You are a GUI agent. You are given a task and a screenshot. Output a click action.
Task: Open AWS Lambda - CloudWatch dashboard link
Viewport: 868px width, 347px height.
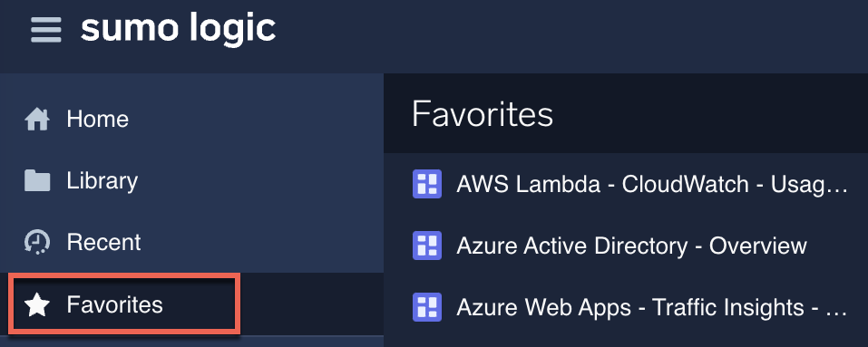652,184
